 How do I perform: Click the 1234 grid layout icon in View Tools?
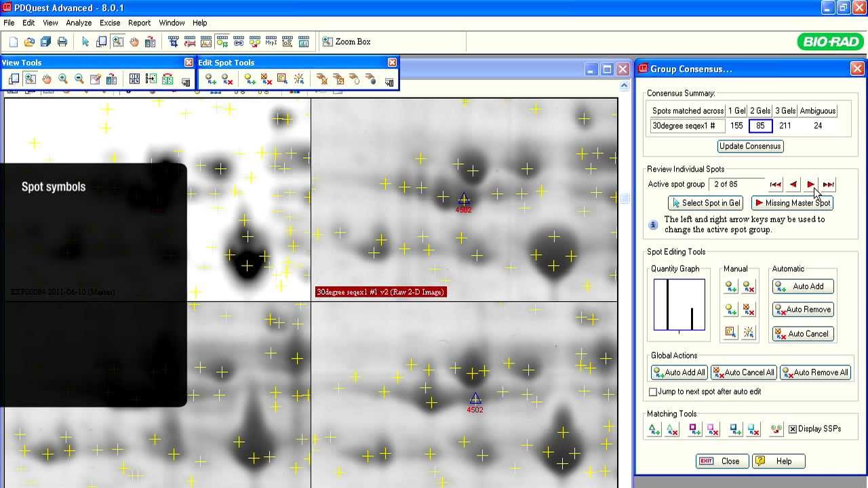point(135,79)
